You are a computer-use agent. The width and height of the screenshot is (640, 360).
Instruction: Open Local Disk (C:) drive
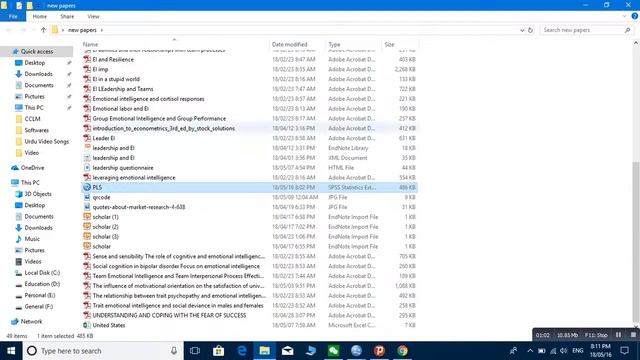tap(42, 273)
